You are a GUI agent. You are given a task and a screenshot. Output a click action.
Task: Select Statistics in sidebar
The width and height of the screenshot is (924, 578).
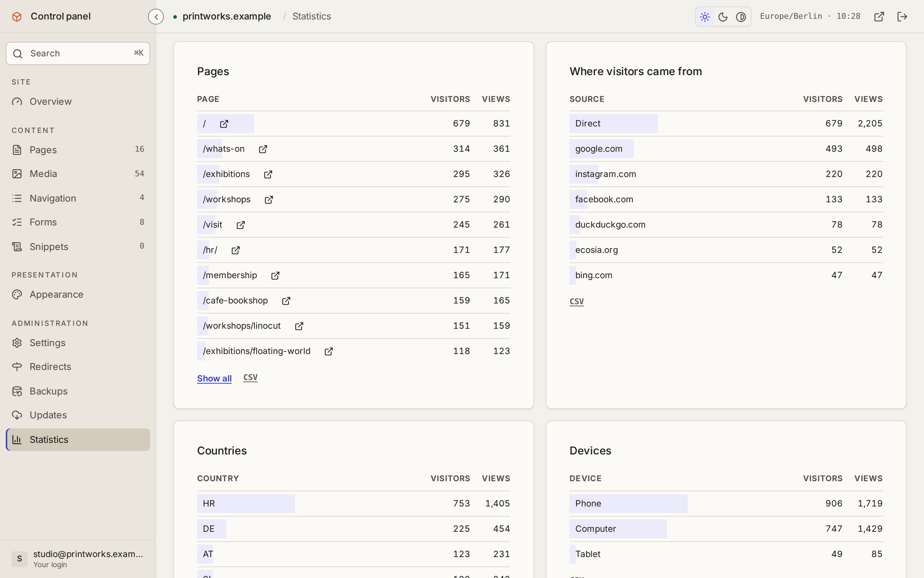point(78,439)
